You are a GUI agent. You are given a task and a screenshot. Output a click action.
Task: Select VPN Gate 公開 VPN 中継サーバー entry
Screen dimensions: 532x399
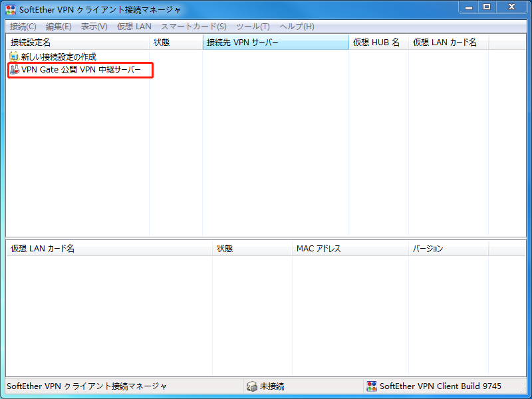coord(80,70)
